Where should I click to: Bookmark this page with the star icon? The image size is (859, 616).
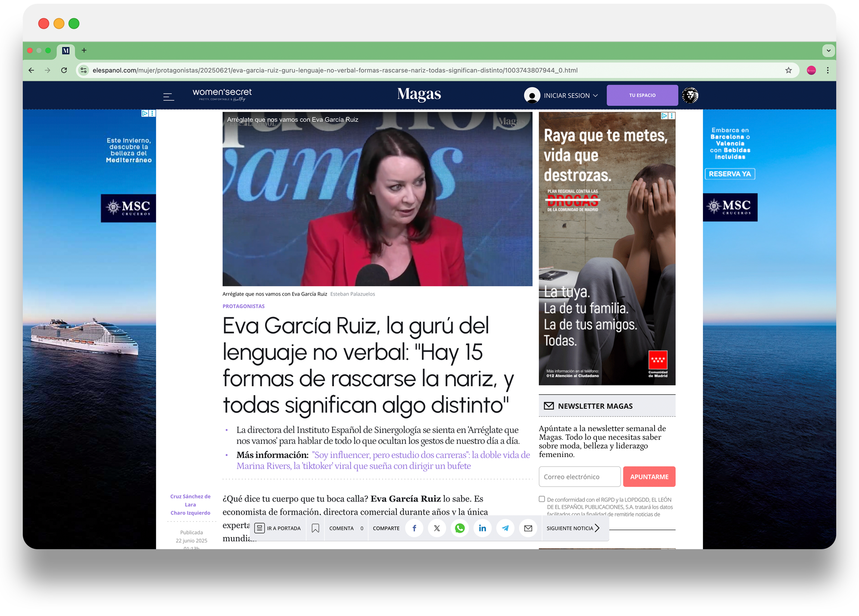coord(788,71)
